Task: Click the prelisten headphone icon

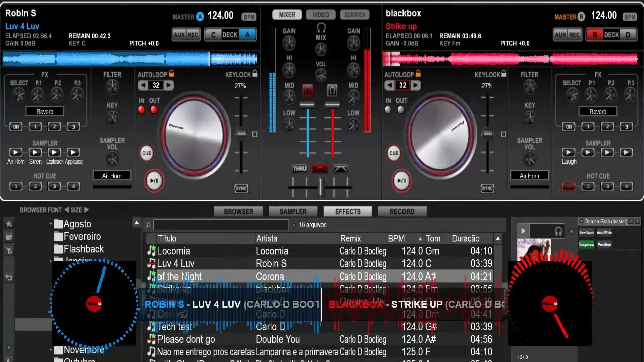Action: tap(558, 231)
